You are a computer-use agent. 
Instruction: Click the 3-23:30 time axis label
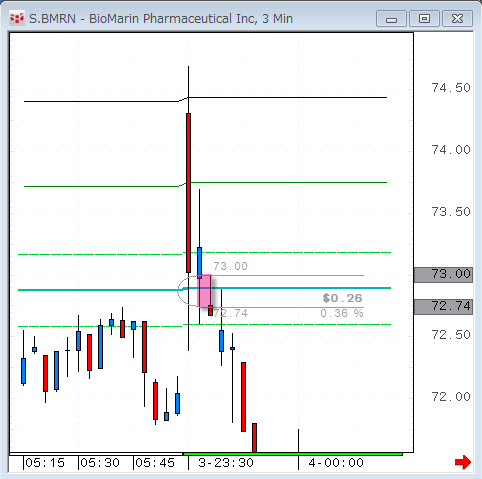226,463
